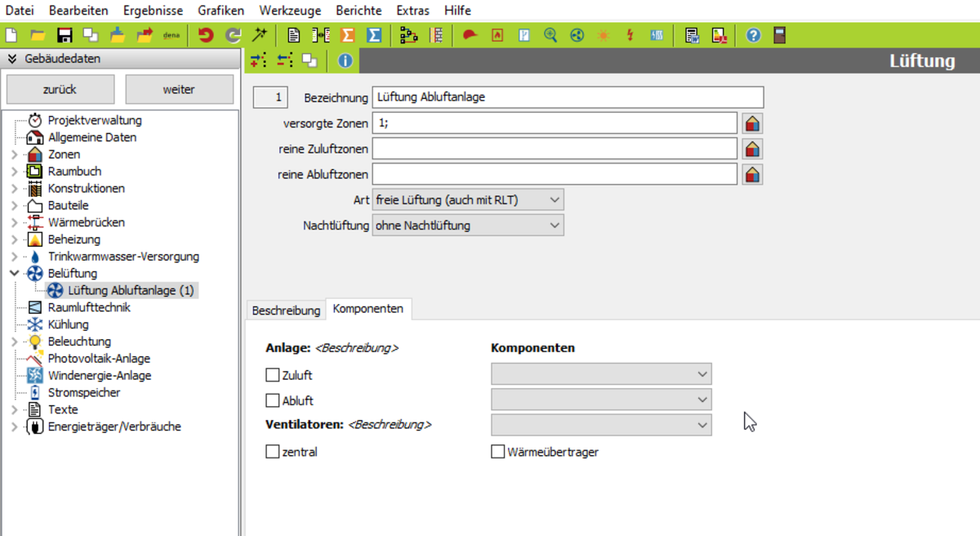Viewport: 980px width, 536px height.
Task: Enable the Abluft checkbox
Action: (273, 401)
